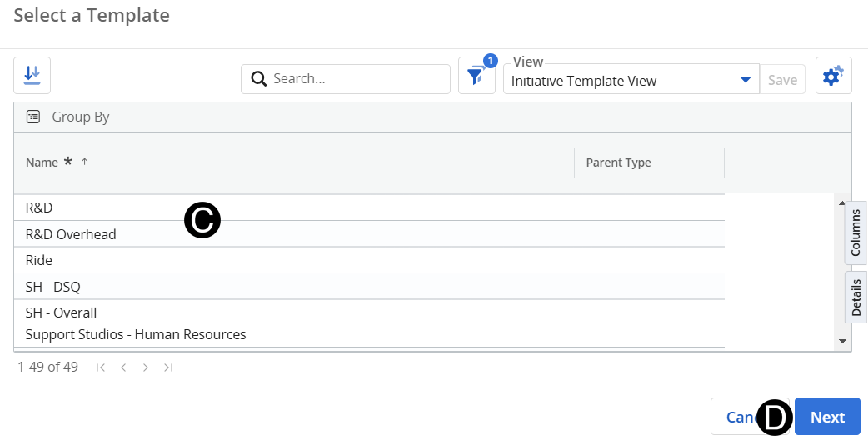
Task: Go to the first page arrow
Action: [101, 367]
